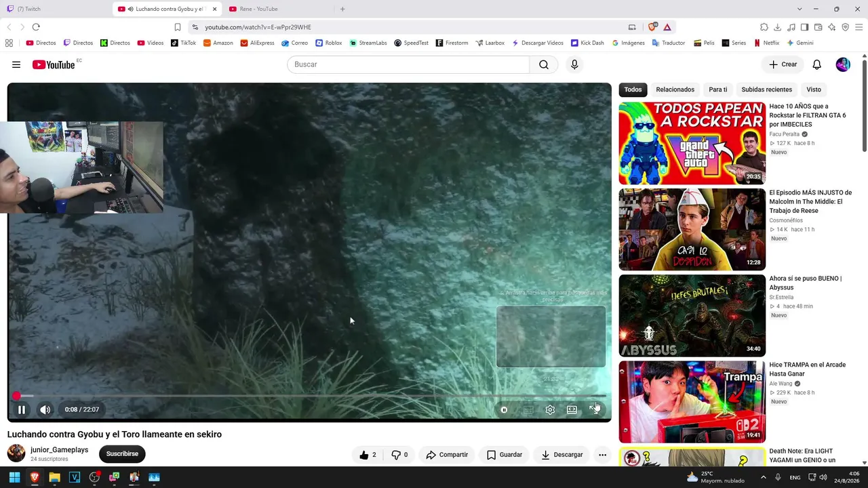Open the Gemini bookmark
Image resolution: width=868 pixels, height=488 pixels.
[x=800, y=43]
